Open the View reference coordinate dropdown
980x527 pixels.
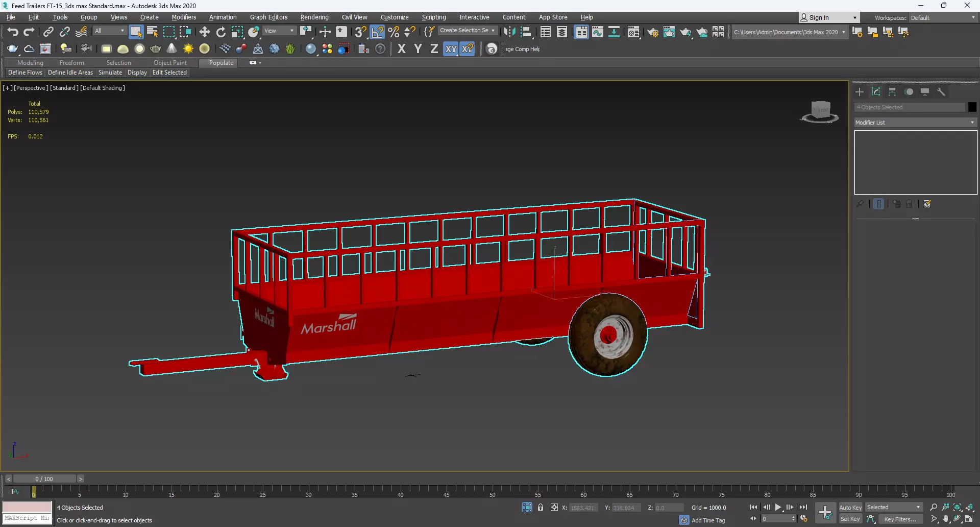[x=279, y=31]
